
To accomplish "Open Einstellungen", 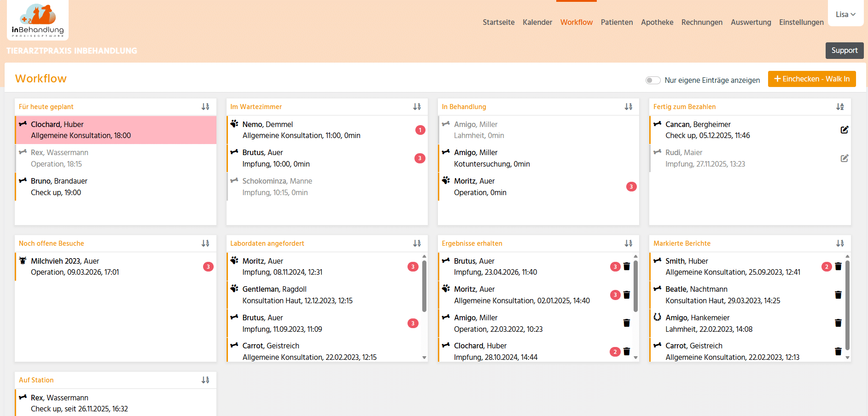I will click(801, 22).
